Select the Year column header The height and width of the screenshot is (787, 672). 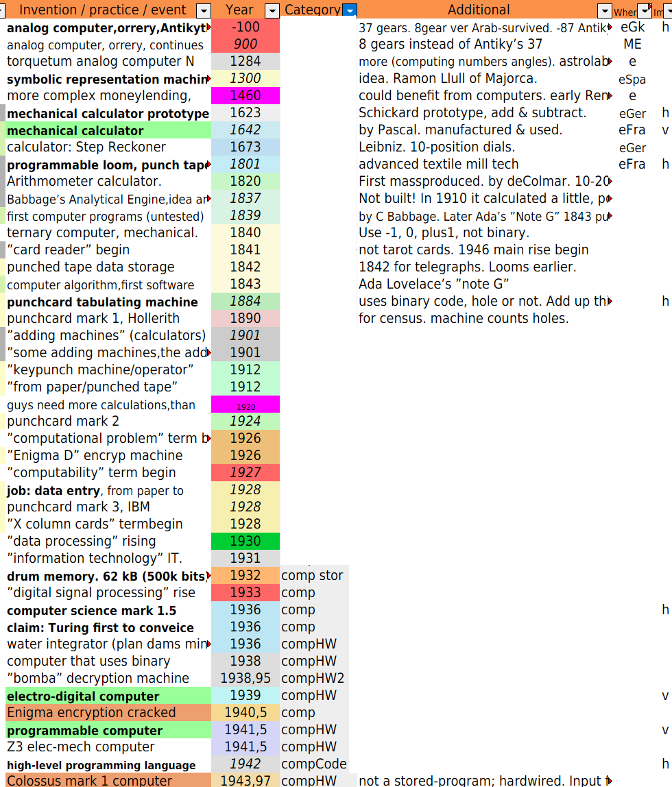(239, 10)
